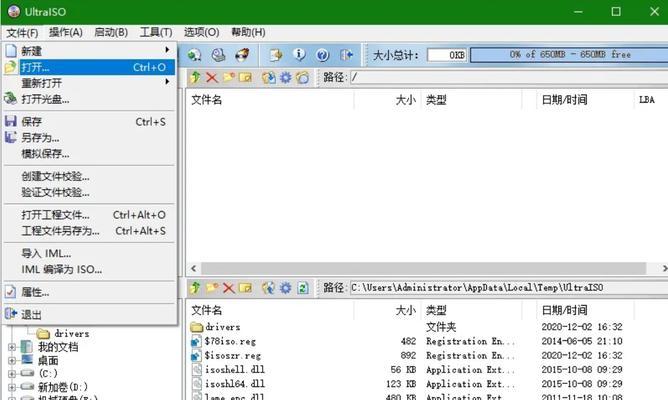Click the green disc convert icon in main toolbar

point(195,55)
